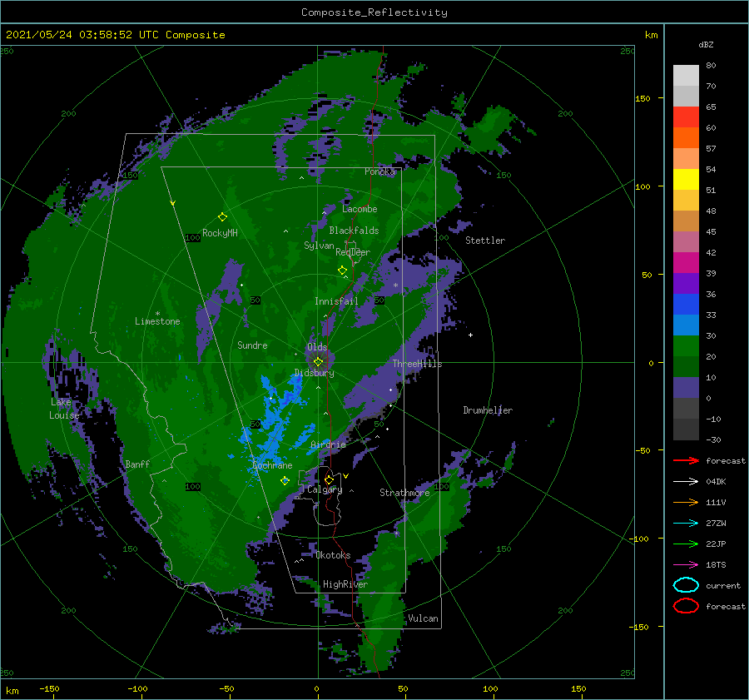Click the RedDeer city label
Screen dimensions: 749x700
[x=353, y=252]
